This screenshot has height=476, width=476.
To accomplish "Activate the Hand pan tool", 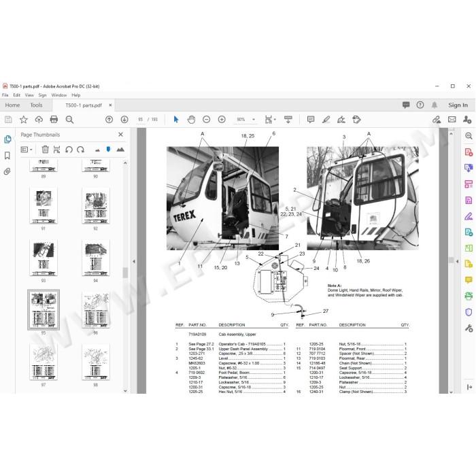I will 191,120.
